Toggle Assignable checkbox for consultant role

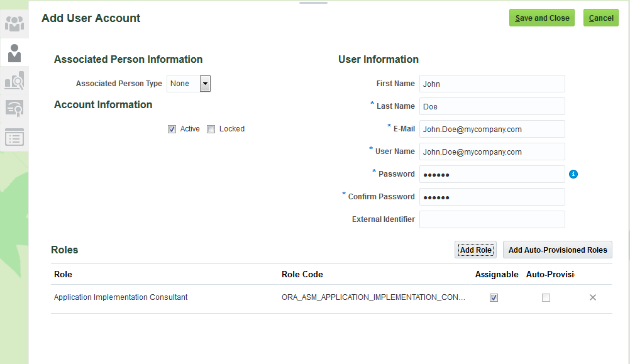(x=494, y=297)
